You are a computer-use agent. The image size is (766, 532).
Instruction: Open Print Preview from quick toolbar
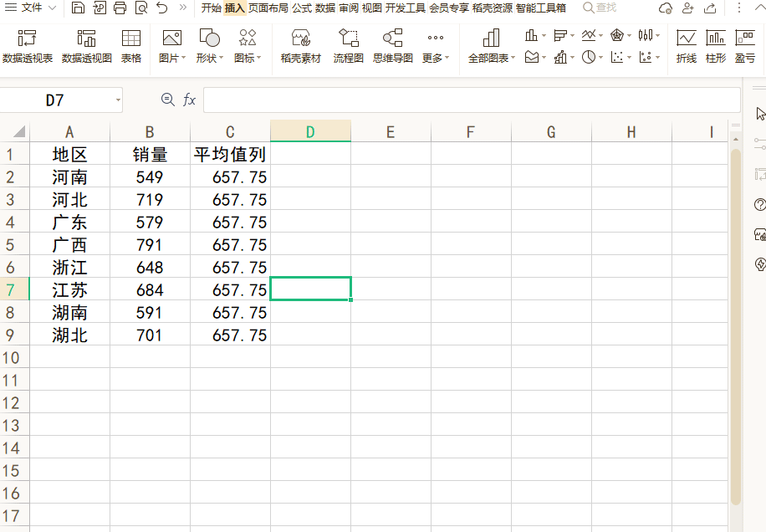[140, 8]
